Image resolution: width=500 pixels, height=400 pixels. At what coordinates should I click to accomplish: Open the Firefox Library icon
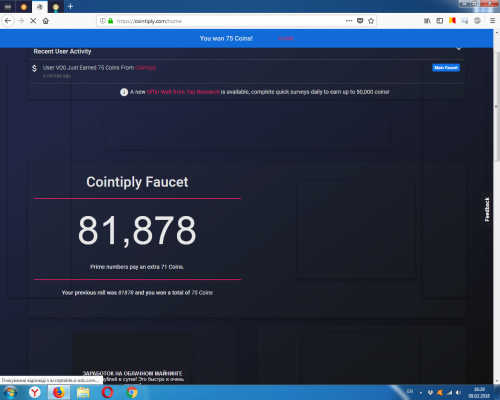(x=427, y=21)
